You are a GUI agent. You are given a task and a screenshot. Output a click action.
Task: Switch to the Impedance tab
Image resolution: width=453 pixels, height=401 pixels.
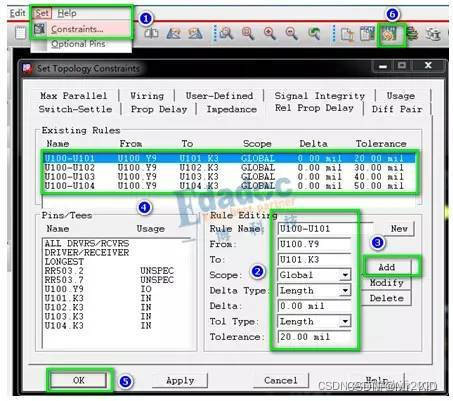click(232, 109)
